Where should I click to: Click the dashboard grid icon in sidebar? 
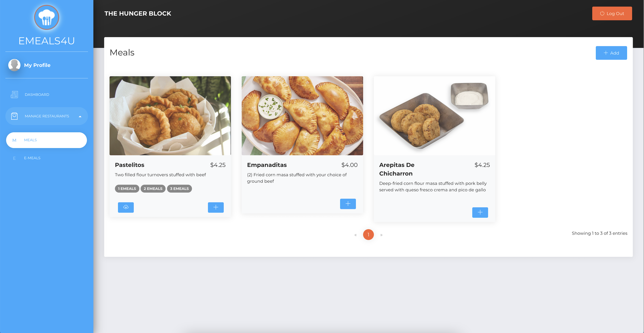tap(14, 94)
